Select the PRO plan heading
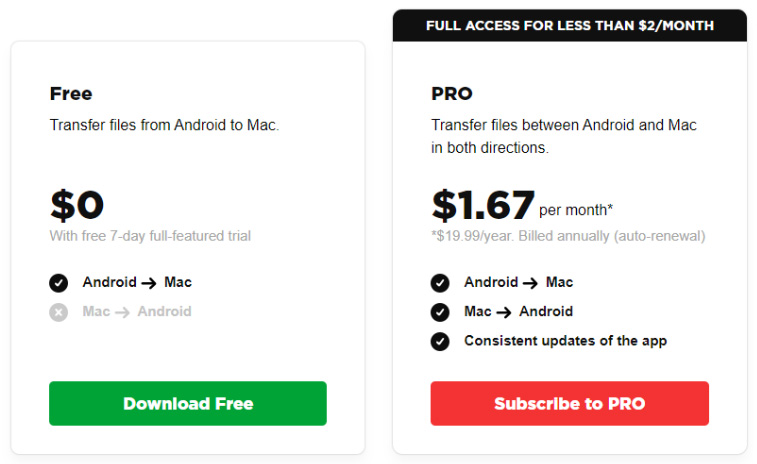Image resolution: width=757 pixels, height=464 pixels. 452,94
